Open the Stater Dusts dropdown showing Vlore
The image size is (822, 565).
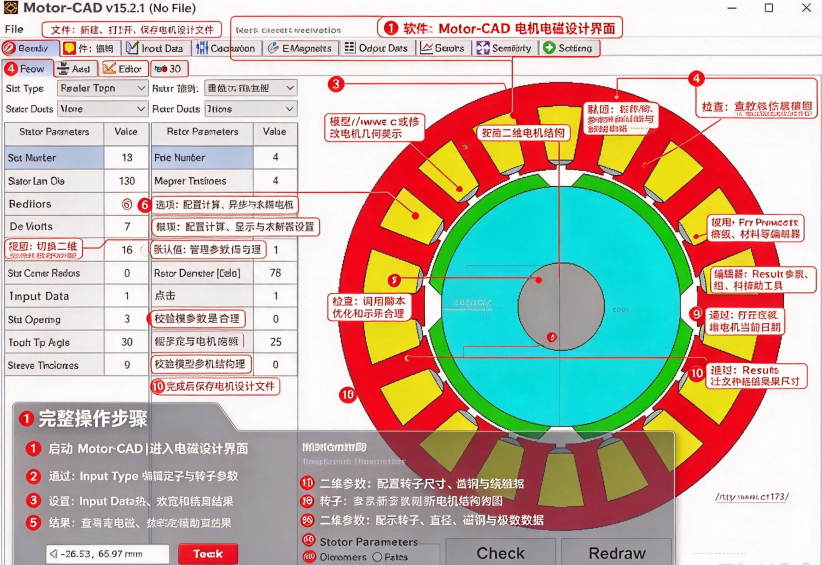(102, 109)
